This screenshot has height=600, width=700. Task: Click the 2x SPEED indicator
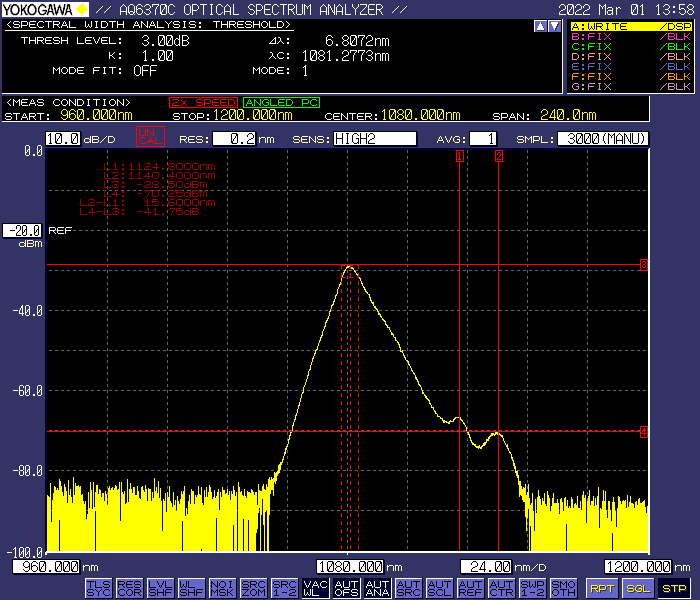coord(203,103)
